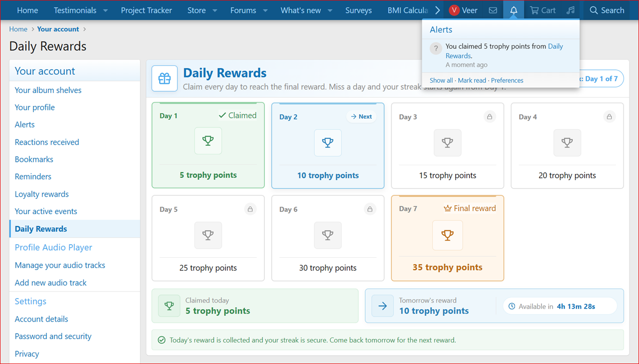Image resolution: width=639 pixels, height=364 pixels.
Task: Open Add new audio track
Action: 50,283
